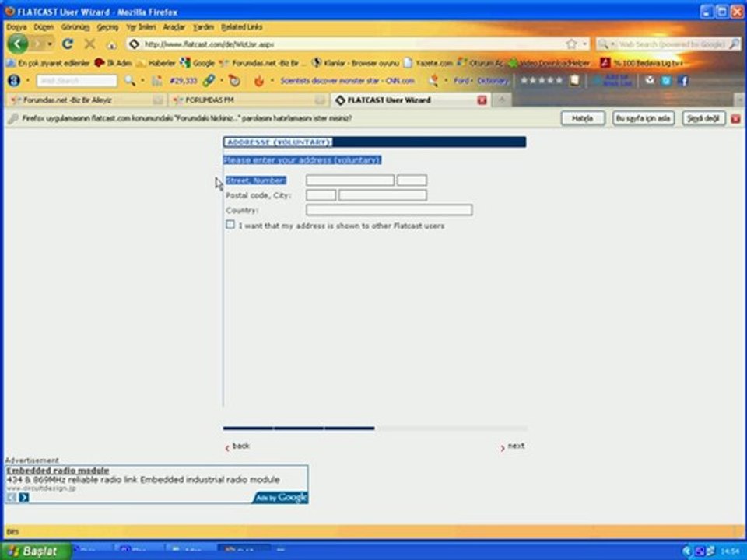Open 'En çok ziyaret edilenler' bookmark folder
This screenshot has height=560, width=747.
47,63
